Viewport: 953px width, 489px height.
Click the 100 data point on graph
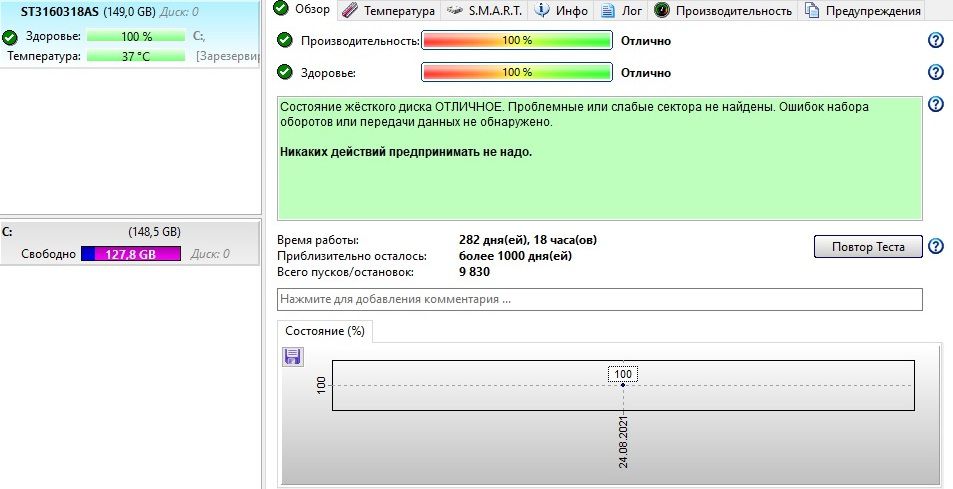[623, 385]
